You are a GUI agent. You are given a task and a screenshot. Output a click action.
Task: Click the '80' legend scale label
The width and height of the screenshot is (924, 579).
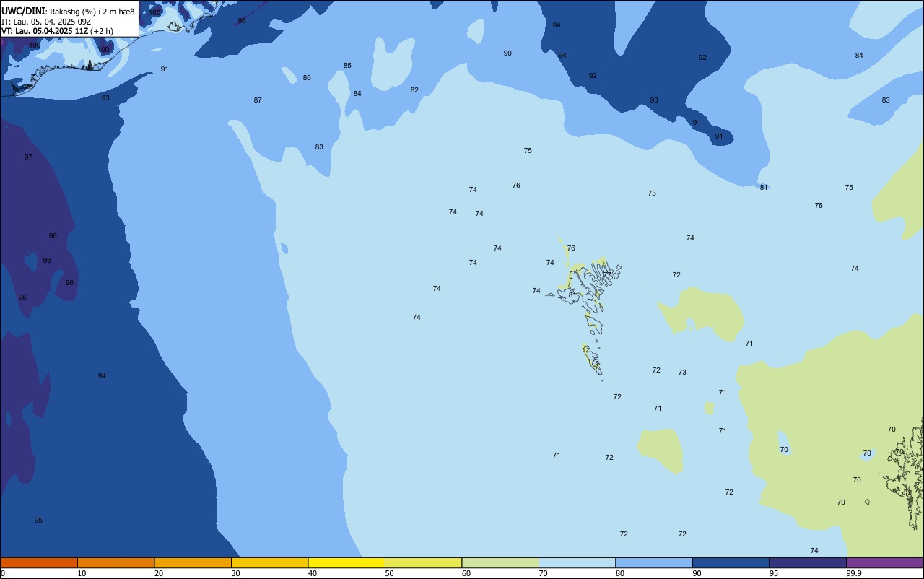(620, 573)
